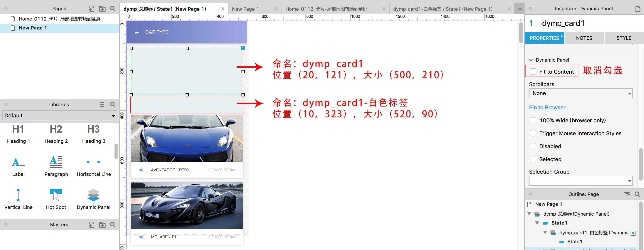Click the add page icon in Pages panel
This screenshot has width=644, height=250.
[91, 9]
